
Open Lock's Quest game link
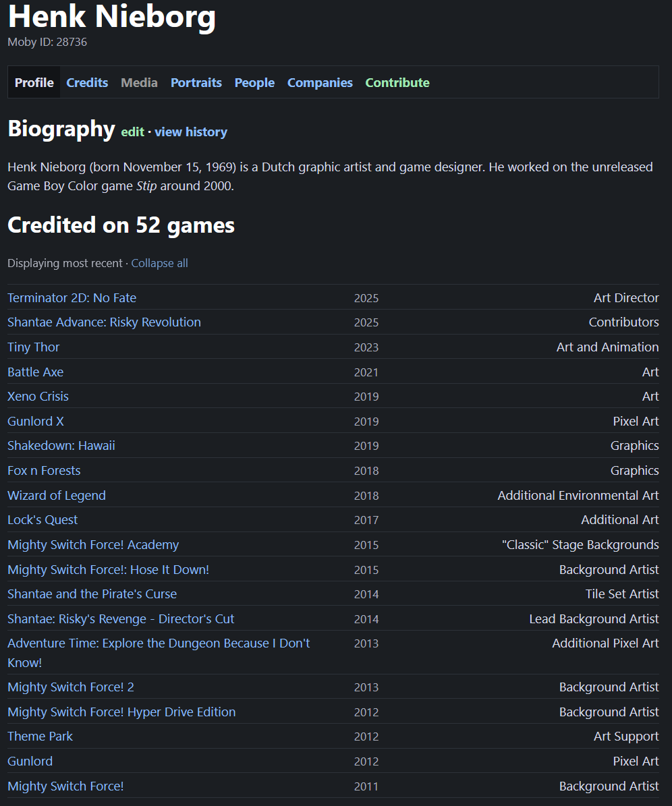click(x=43, y=520)
